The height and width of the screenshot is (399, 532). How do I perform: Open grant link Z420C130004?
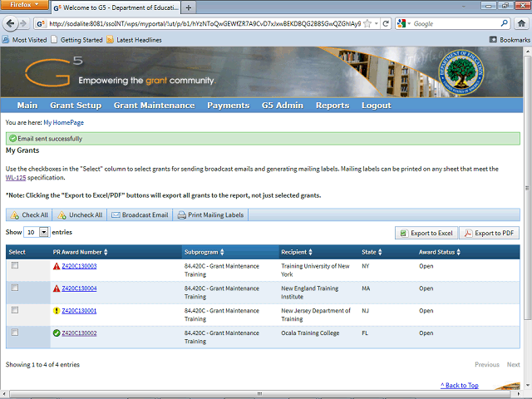coord(79,288)
